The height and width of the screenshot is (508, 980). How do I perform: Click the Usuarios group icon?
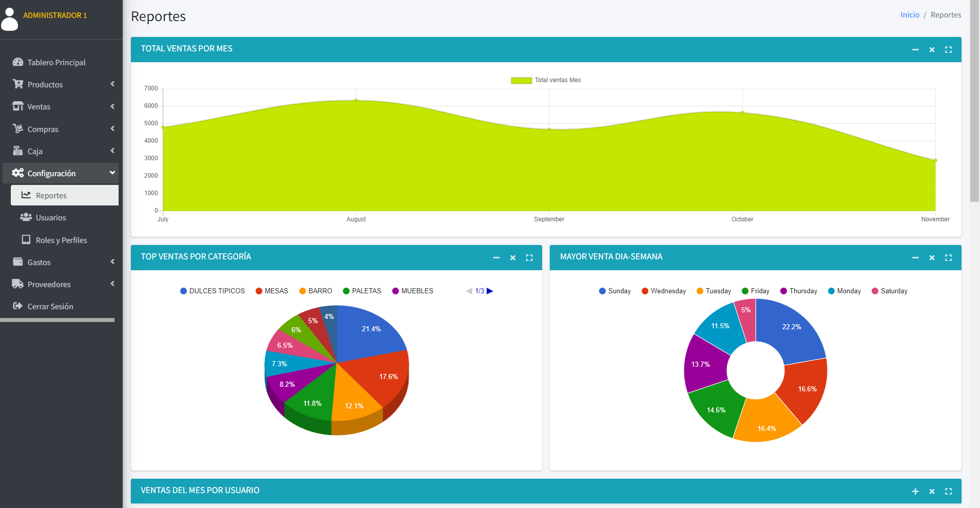click(26, 217)
